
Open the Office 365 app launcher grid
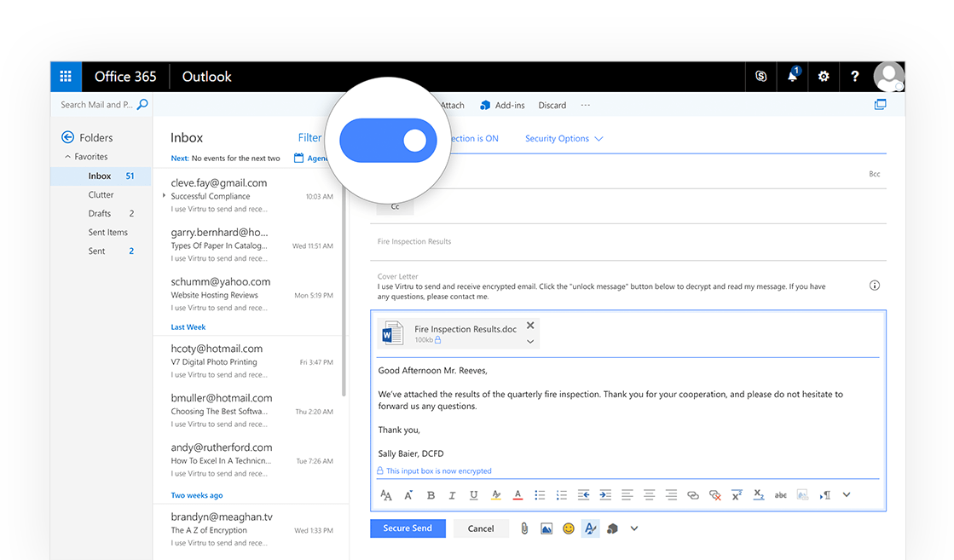66,77
